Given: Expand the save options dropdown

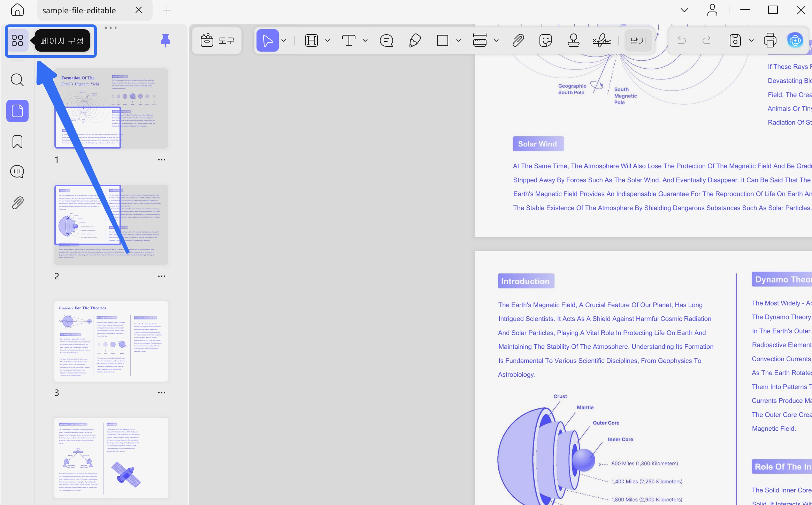Looking at the screenshot, I should tap(751, 40).
